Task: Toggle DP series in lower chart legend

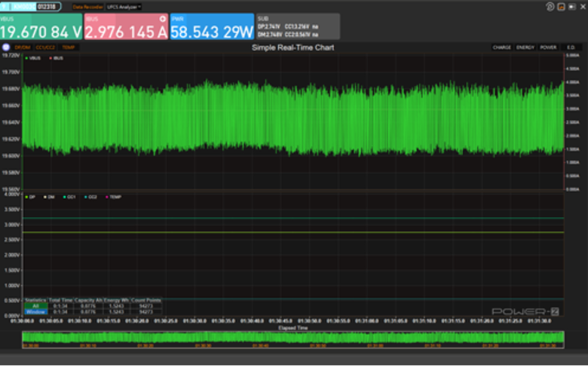Action: tap(30, 197)
